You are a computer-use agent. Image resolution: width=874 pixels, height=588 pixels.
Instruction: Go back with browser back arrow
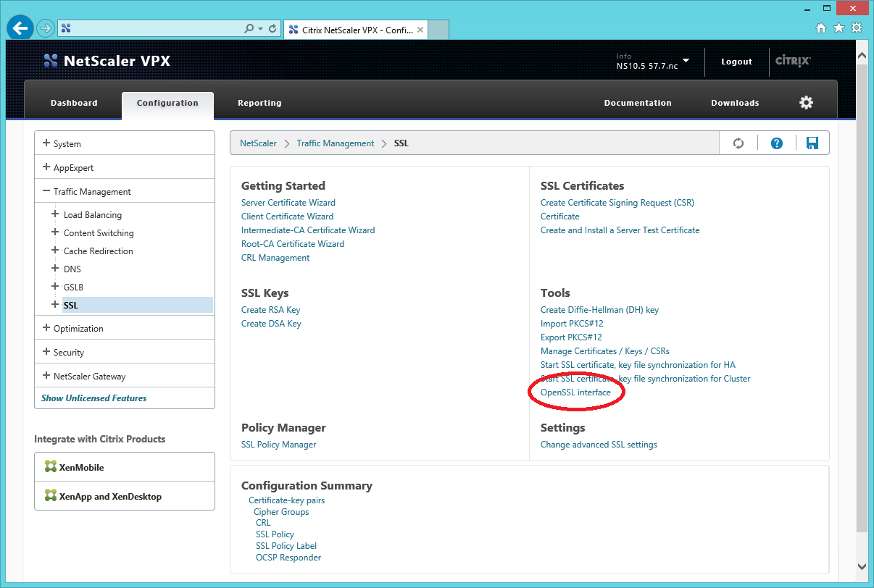pos(20,28)
